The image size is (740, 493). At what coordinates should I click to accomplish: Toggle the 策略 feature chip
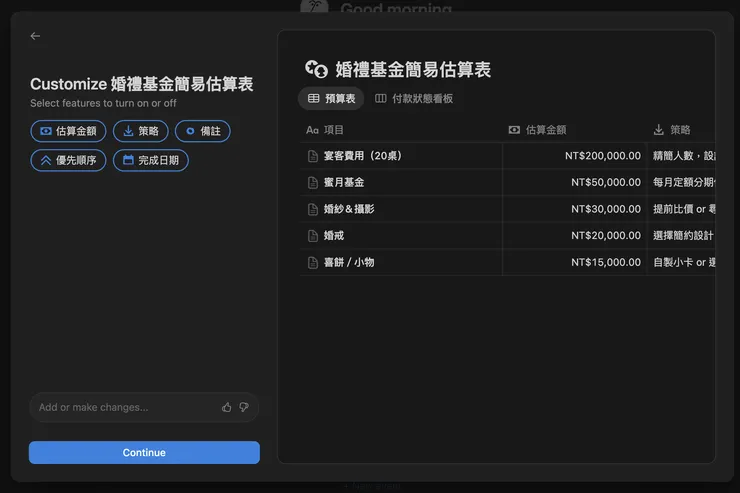(x=141, y=131)
